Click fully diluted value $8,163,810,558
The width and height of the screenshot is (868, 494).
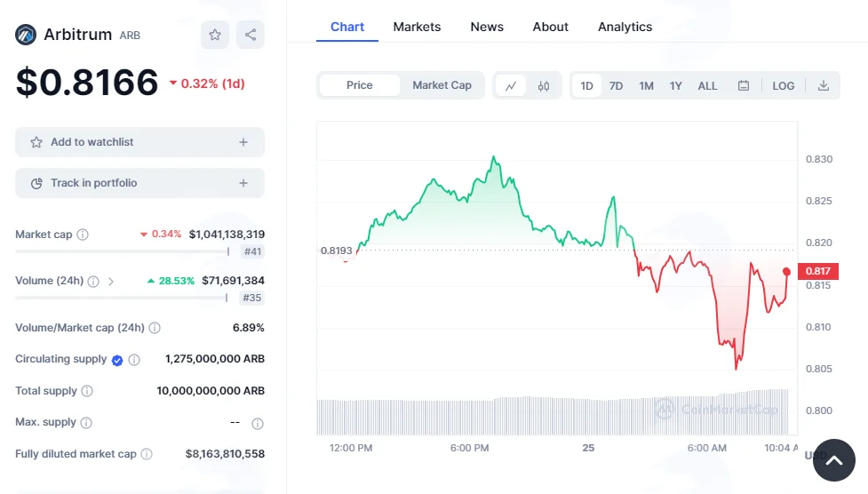[225, 454]
